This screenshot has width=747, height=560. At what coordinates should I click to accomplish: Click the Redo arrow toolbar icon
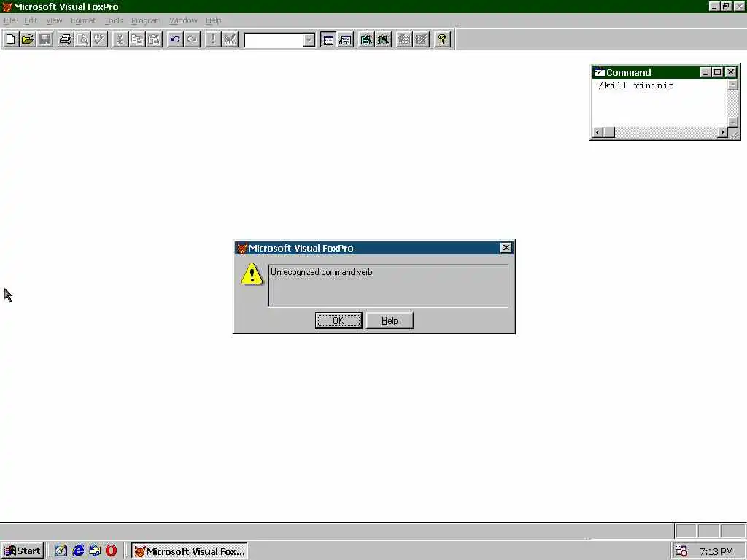192,39
